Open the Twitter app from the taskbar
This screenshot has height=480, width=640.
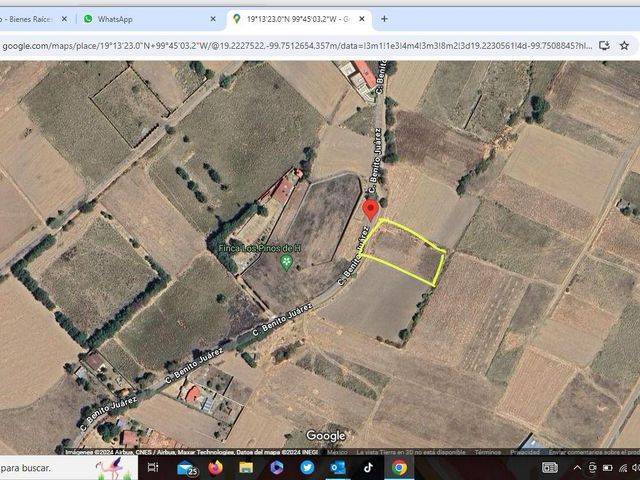pos(307,468)
